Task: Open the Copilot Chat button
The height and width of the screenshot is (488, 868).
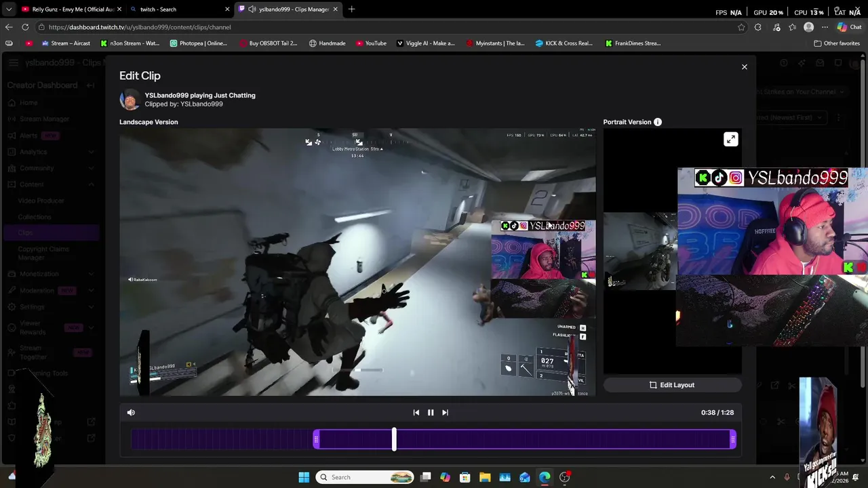Action: click(849, 27)
